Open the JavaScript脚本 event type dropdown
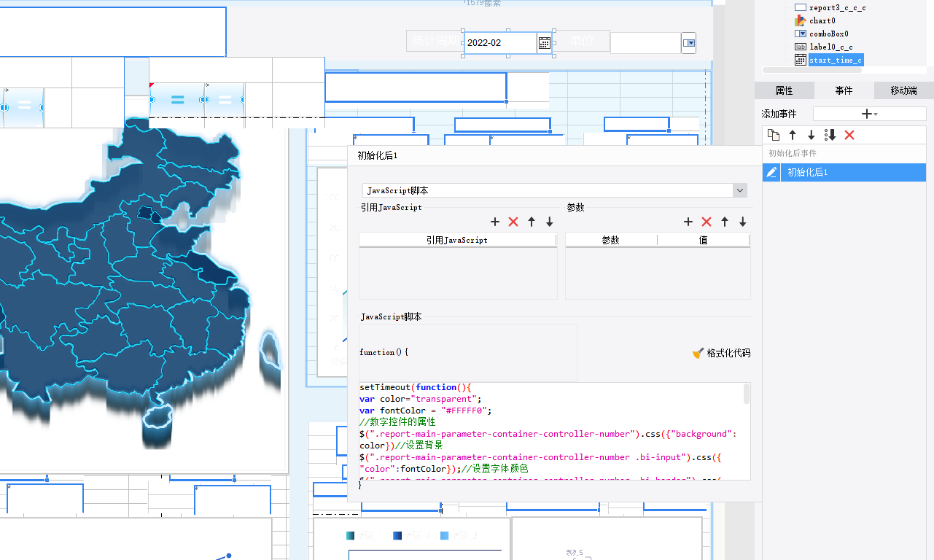Screen dimensions: 934x560 point(740,190)
